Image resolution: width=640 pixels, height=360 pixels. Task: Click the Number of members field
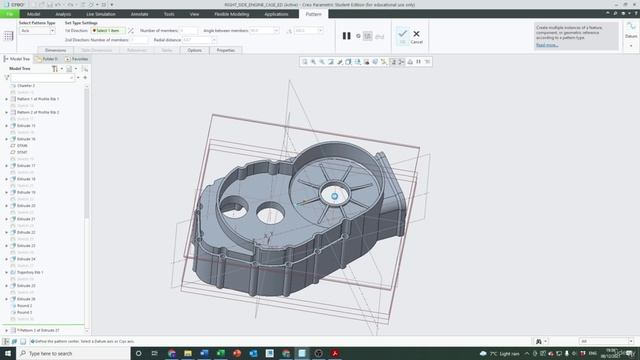pos(188,31)
